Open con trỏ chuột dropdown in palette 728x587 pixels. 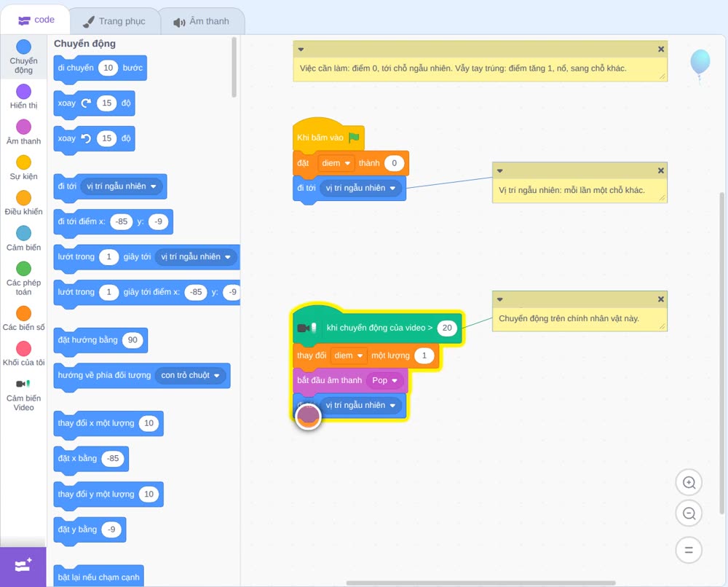tap(190, 375)
